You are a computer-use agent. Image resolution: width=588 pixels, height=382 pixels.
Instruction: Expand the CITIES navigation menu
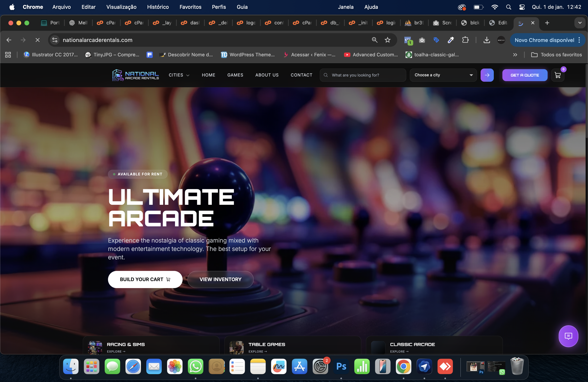coord(179,75)
